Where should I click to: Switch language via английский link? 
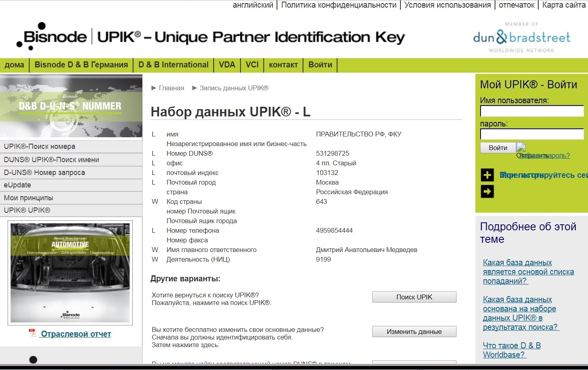pos(253,5)
